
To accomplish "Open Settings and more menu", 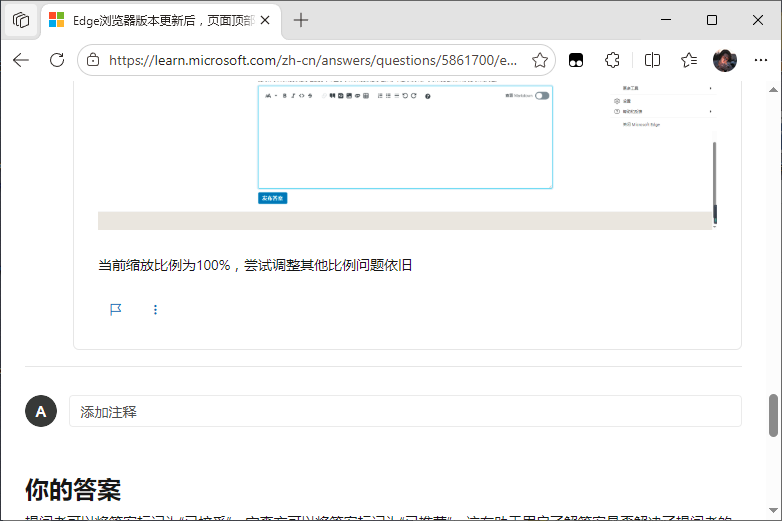I will (x=761, y=60).
